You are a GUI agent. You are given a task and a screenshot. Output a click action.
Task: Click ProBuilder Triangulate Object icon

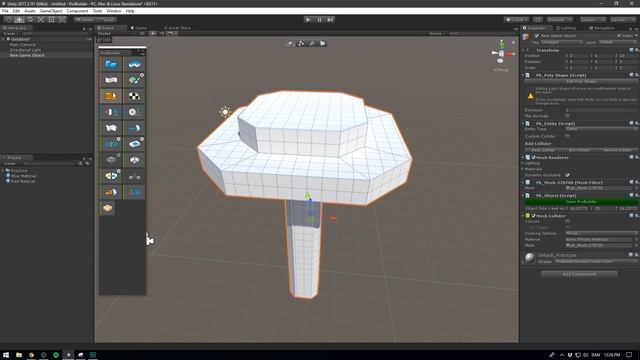click(134, 144)
